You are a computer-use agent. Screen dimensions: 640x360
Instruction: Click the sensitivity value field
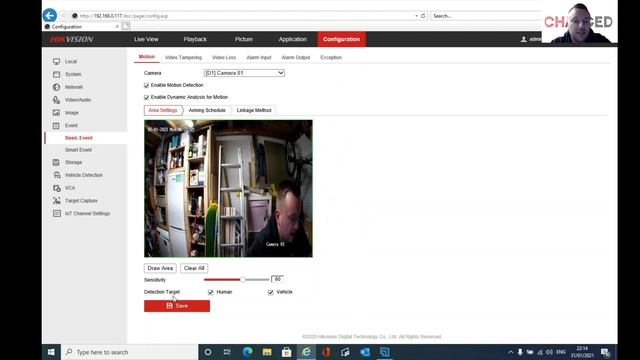277,279
